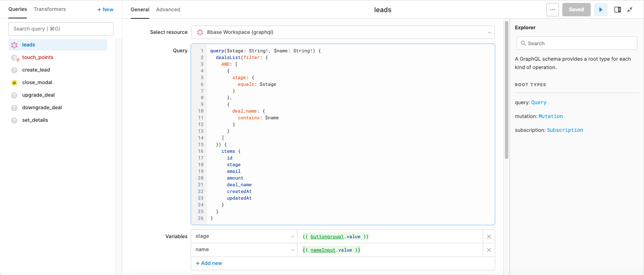Screen dimensions: 644x275
Task: Click the 'updatedAt' field on line 23
Action: click(239, 198)
